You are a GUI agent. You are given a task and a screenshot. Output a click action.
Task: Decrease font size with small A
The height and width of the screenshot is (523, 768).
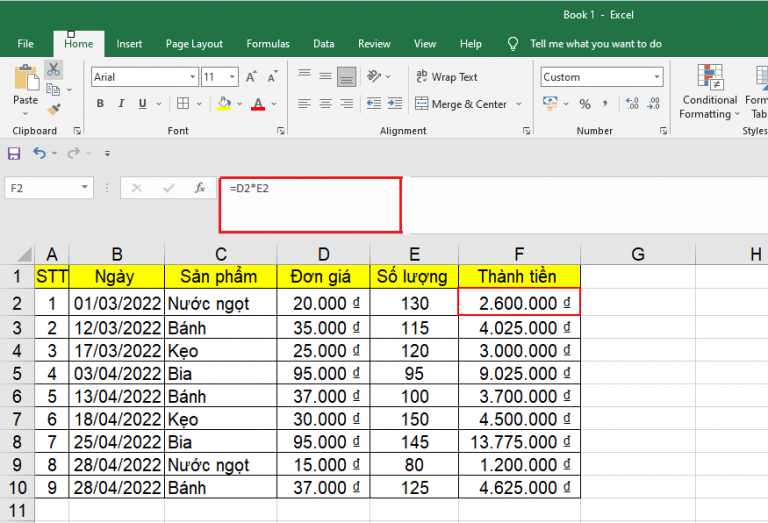[x=272, y=77]
